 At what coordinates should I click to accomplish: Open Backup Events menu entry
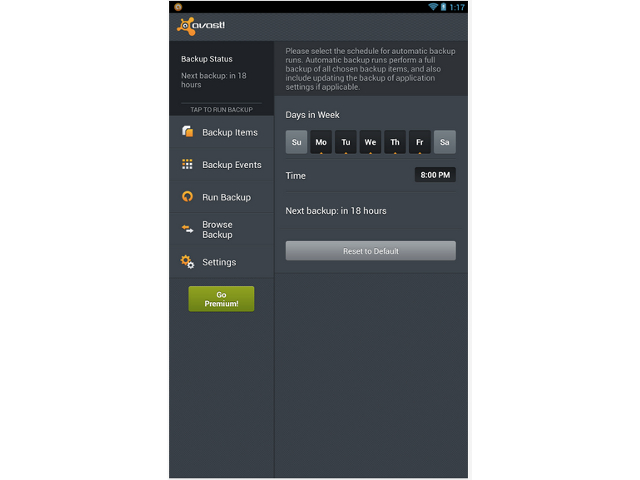point(221,164)
